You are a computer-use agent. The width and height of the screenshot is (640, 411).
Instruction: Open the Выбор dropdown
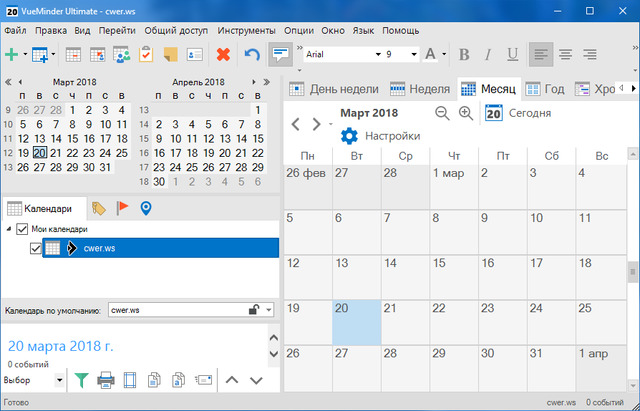(x=60, y=380)
